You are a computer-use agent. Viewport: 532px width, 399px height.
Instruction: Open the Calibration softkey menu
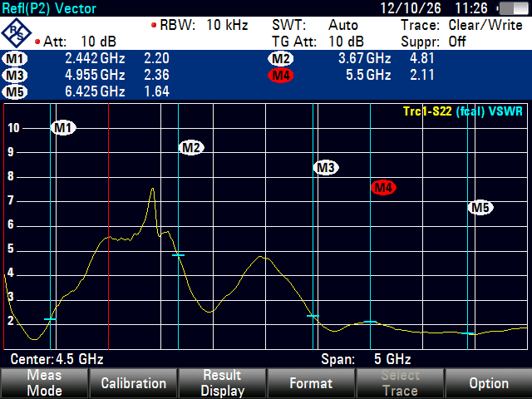click(x=133, y=383)
